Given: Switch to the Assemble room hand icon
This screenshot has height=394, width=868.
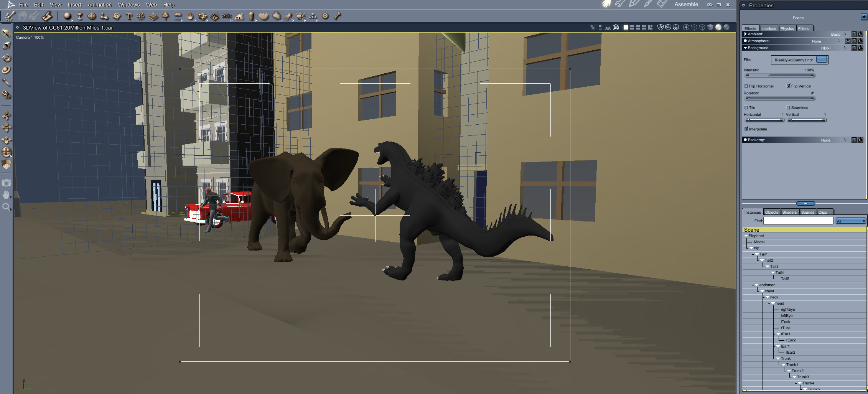Looking at the screenshot, I should (606, 4).
